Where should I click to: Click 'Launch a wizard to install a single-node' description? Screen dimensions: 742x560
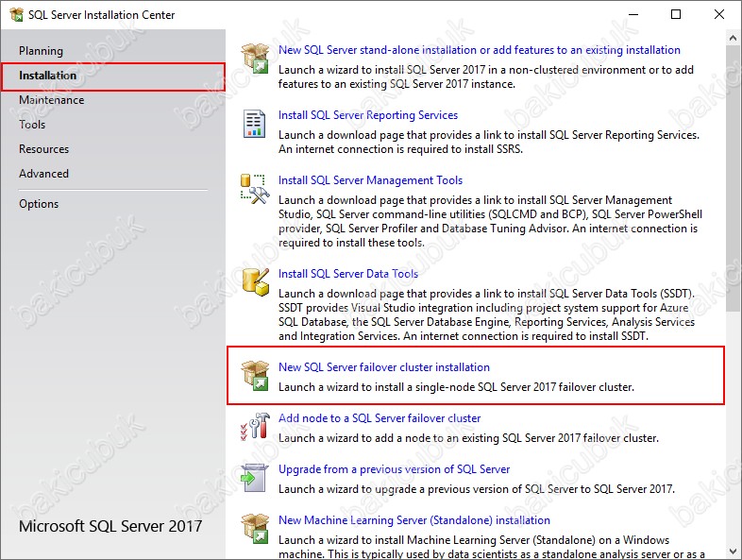[x=456, y=387]
